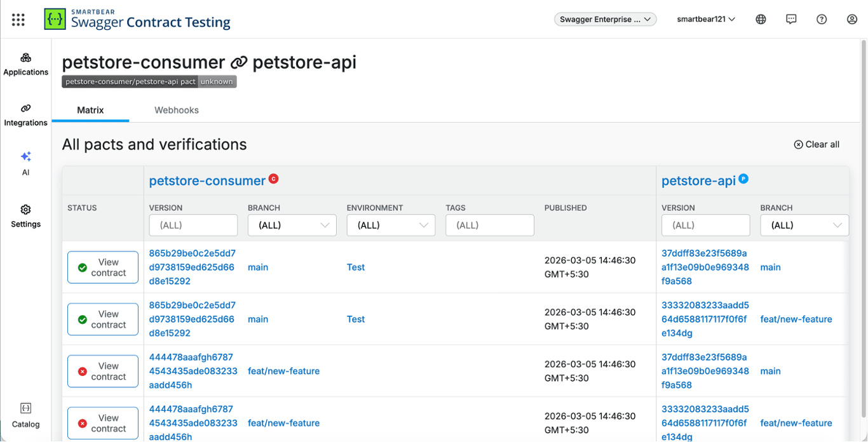The width and height of the screenshot is (868, 442).
Task: View contract for failed row with main provider
Action: (x=103, y=372)
